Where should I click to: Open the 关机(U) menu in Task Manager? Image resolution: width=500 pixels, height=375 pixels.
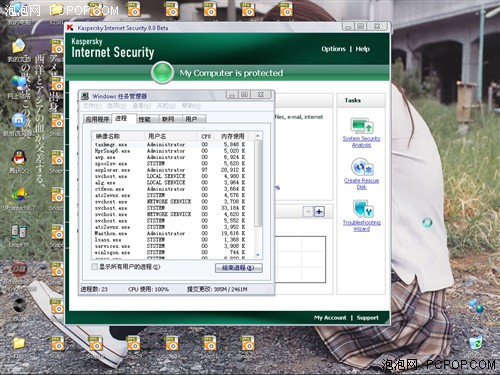click(166, 106)
